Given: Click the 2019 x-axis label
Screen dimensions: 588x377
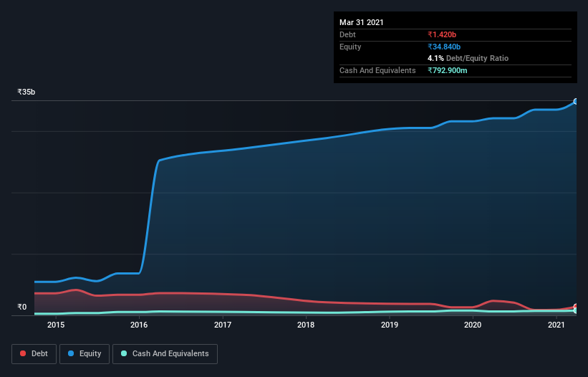Looking at the screenshot, I should [x=390, y=325].
